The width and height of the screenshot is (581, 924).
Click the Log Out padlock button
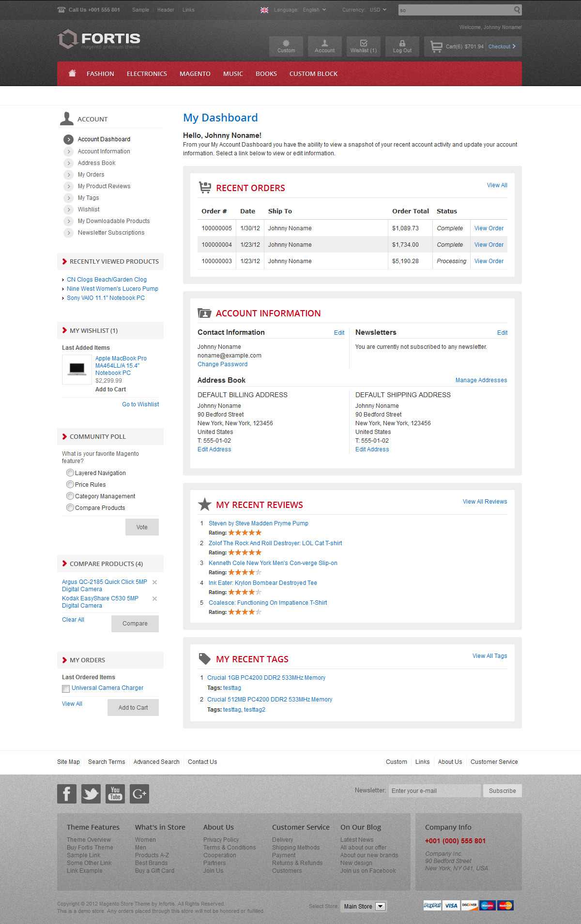tap(402, 46)
